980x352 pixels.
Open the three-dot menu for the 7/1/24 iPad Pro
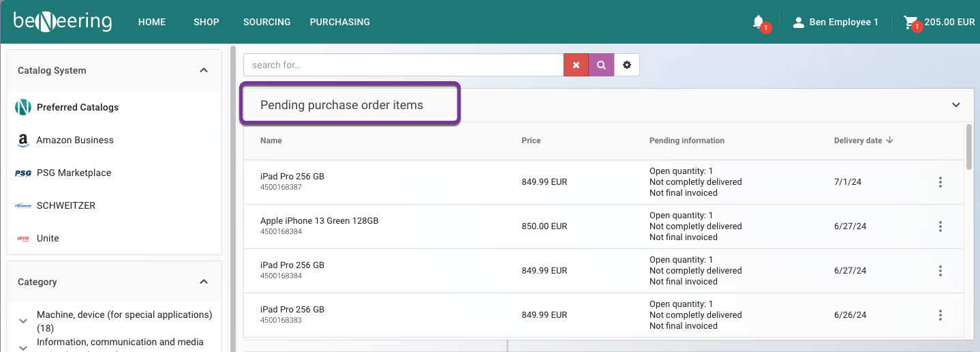point(940,182)
